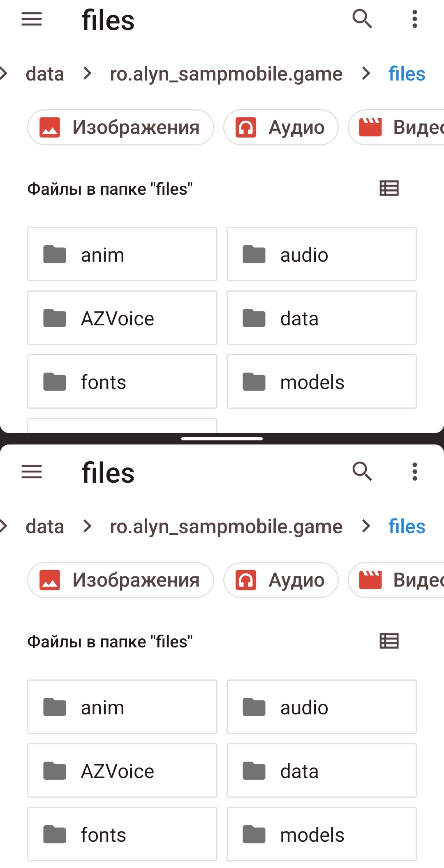Filter by Изображения in top window
The image size is (444, 868).
pos(120,127)
